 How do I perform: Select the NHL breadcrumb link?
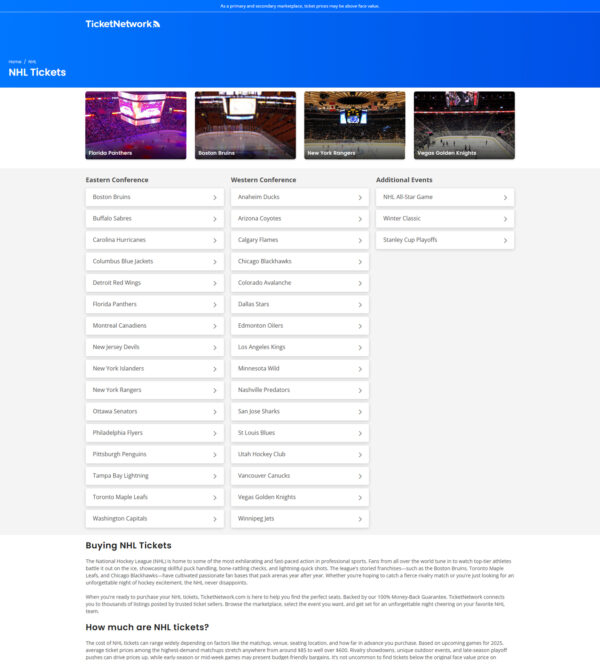tap(32, 62)
